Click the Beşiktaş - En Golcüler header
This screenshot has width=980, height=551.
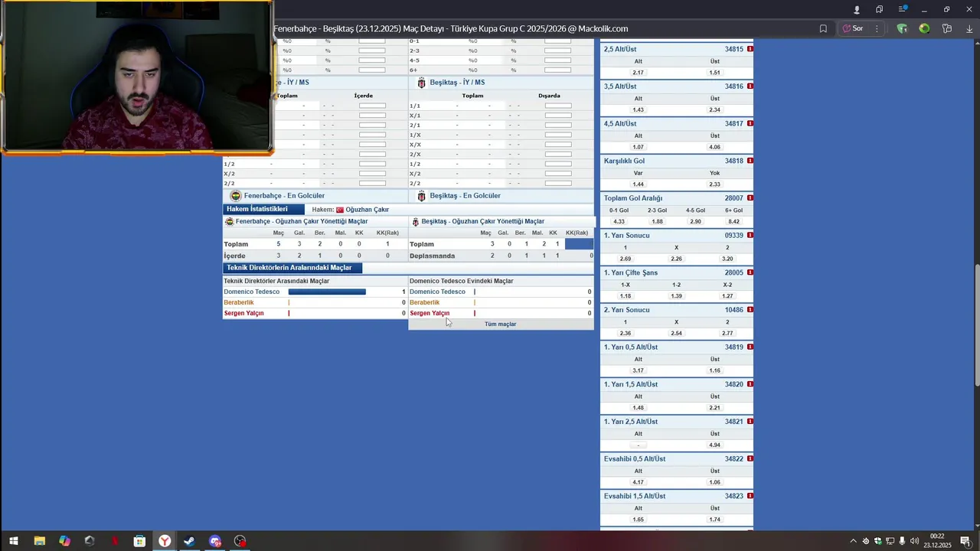click(465, 196)
